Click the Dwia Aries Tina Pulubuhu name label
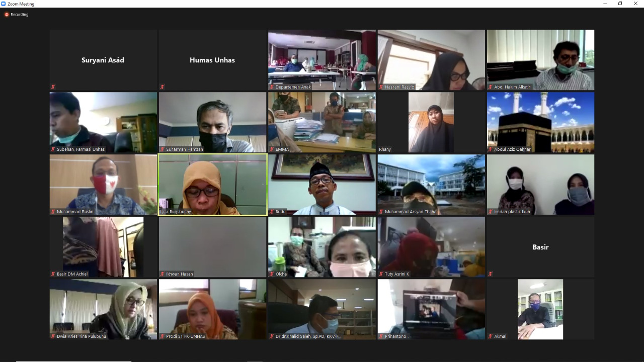The height and width of the screenshot is (362, 644). [82, 336]
